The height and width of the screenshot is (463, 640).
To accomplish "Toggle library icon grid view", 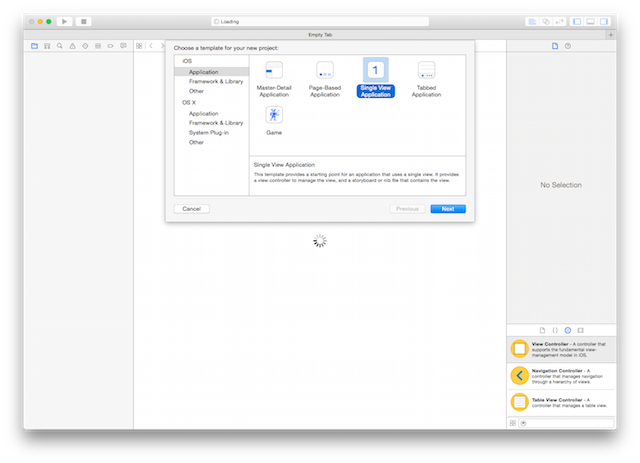I will tap(513, 423).
